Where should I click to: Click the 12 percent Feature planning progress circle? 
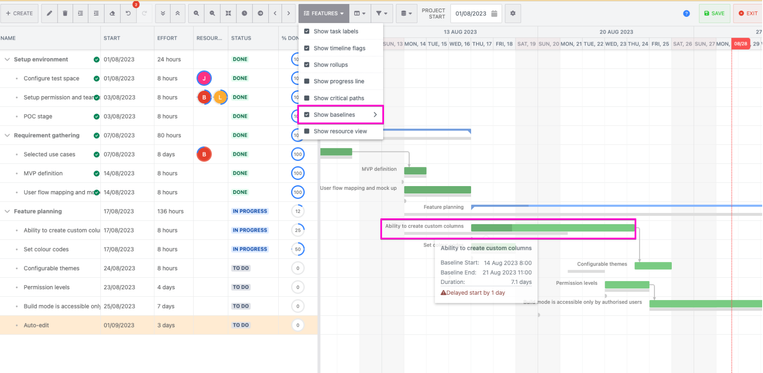tap(298, 211)
